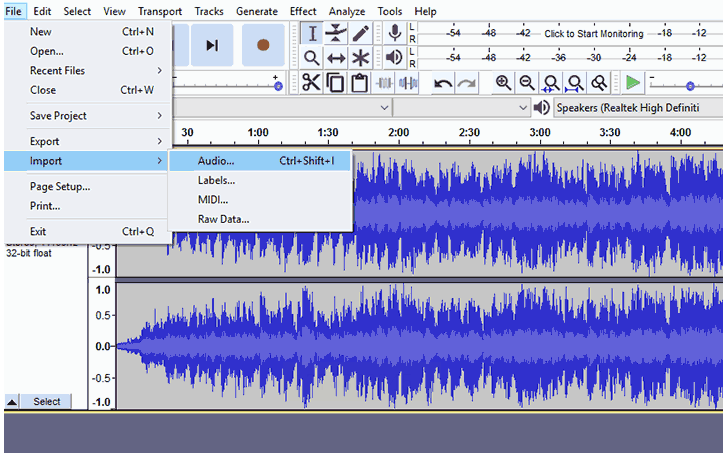723x453 pixels.
Task: Click to Start Monitoring on recording meter
Action: [x=593, y=34]
